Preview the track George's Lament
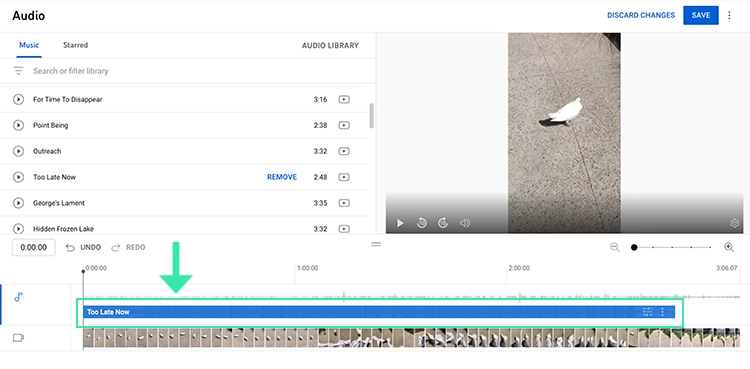This screenshot has height=369, width=750. click(x=18, y=203)
